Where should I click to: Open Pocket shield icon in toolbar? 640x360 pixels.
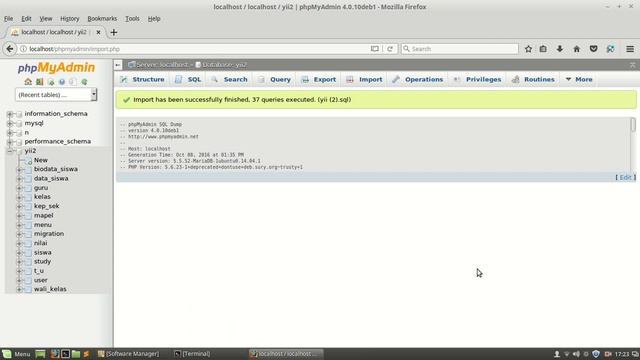[x=593, y=49]
